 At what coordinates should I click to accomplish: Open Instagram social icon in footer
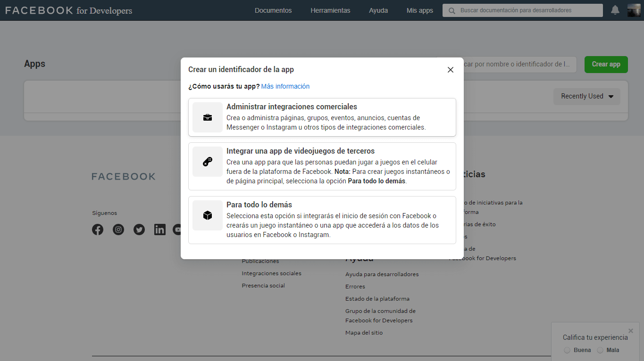pyautogui.click(x=118, y=230)
